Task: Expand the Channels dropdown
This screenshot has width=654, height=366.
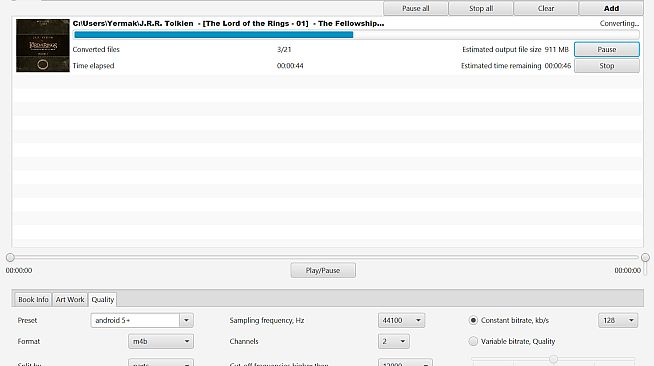Action: tap(393, 341)
